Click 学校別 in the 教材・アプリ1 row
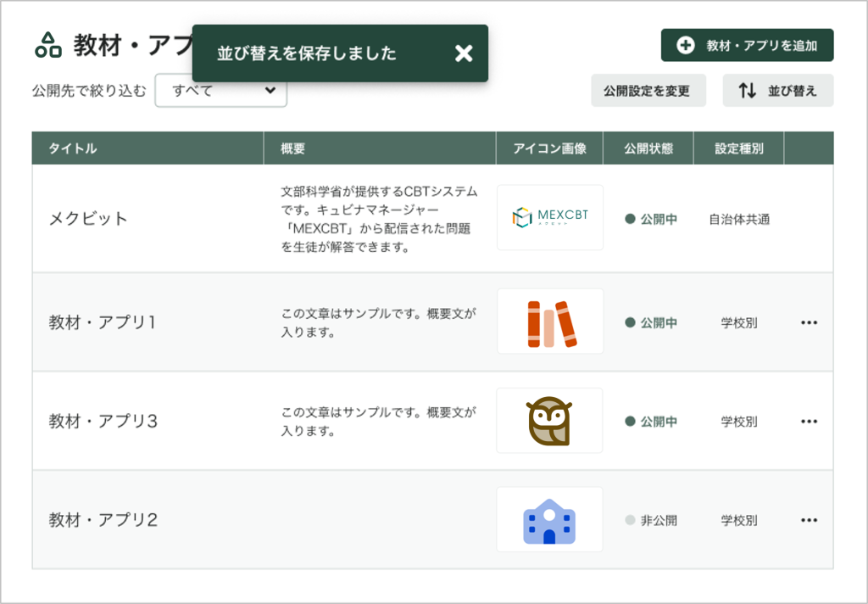868x604 pixels. point(739,322)
